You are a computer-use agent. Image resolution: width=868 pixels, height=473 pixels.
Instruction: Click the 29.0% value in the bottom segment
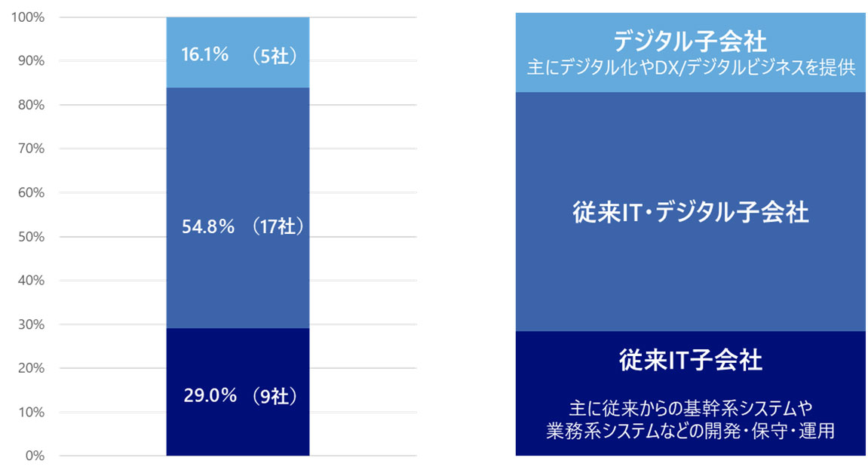click(x=208, y=395)
